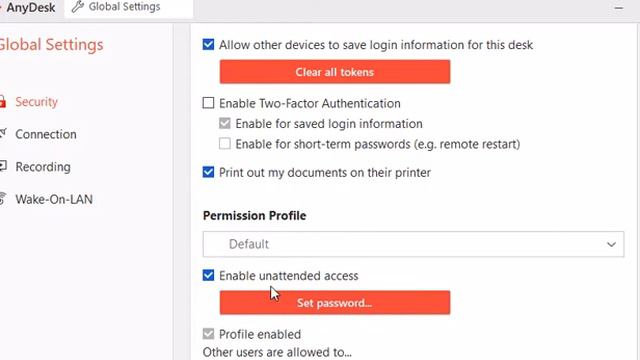This screenshot has height=360, width=640.
Task: Disable the Enable unattended access checkbox
Action: (x=208, y=275)
